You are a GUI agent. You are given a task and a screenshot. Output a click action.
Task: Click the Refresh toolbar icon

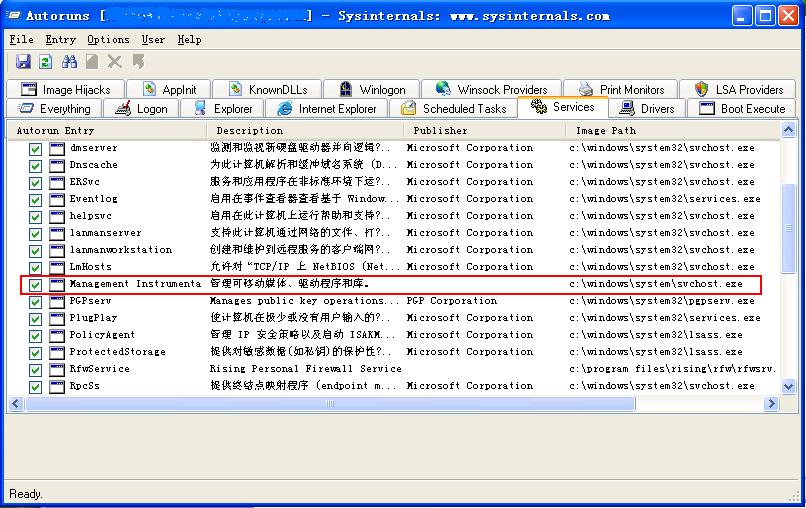[x=46, y=62]
